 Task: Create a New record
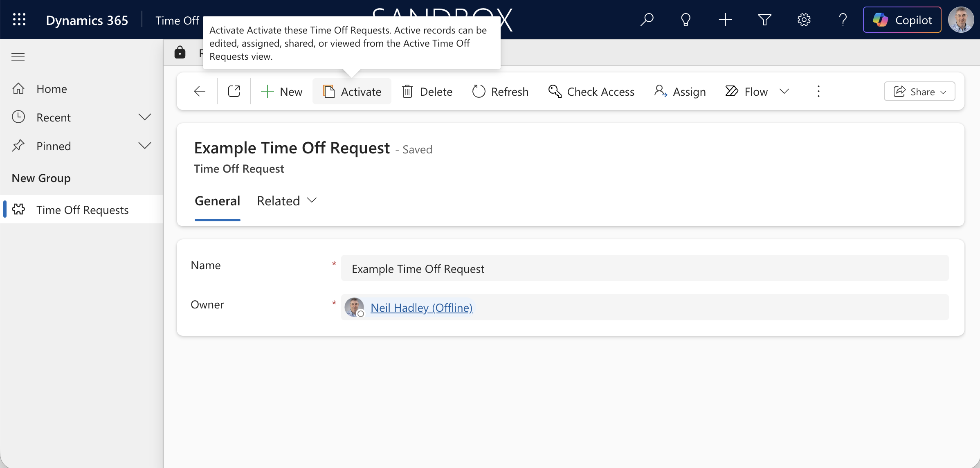(282, 91)
